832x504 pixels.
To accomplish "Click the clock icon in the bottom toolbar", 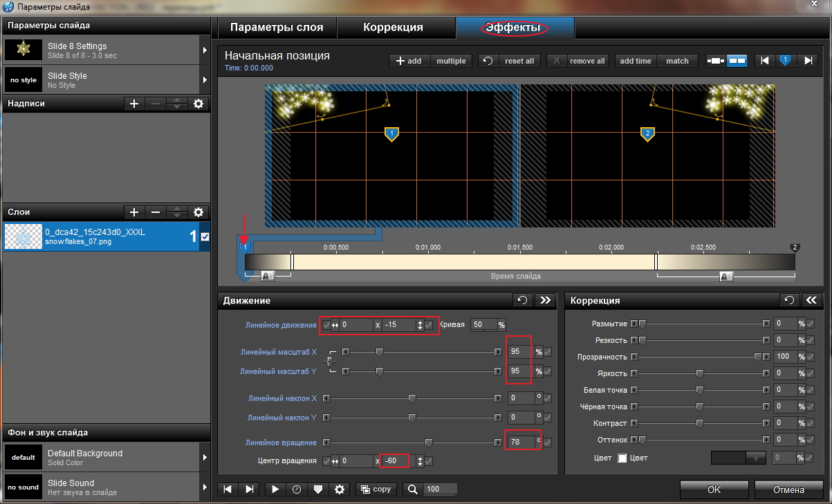I will [297, 489].
